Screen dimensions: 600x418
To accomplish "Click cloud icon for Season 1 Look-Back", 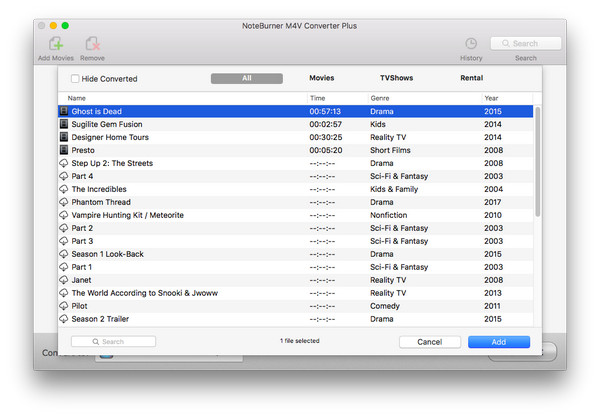I will [64, 254].
